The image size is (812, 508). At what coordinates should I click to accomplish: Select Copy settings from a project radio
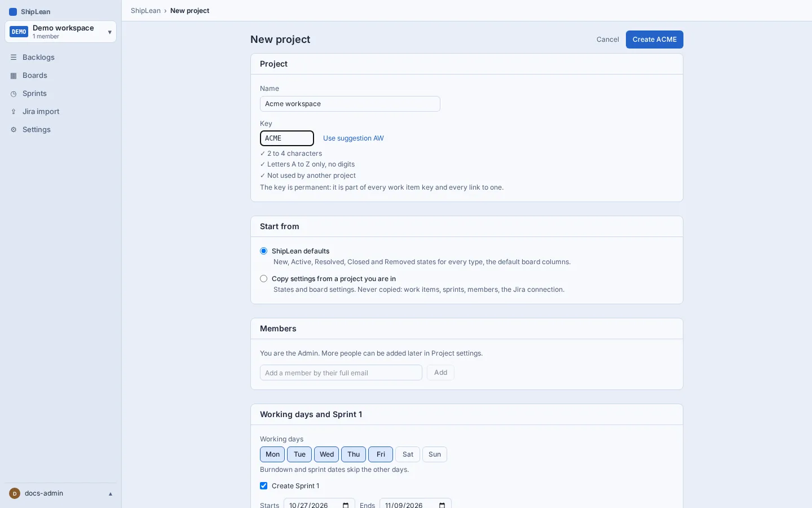[x=263, y=279]
